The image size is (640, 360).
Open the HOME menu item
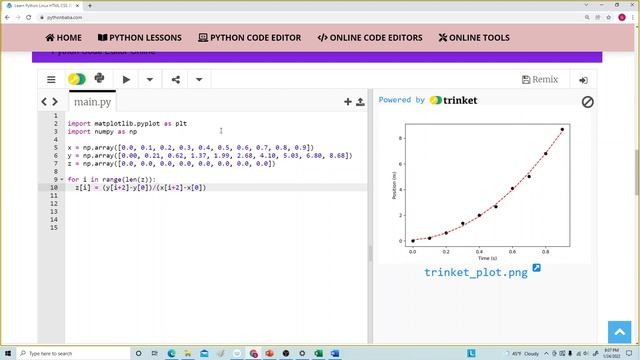(x=63, y=38)
